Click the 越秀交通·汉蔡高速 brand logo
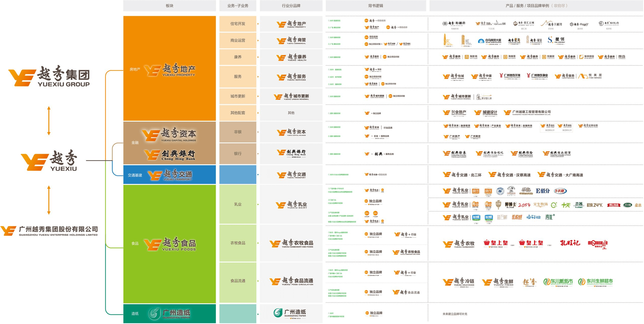 click(510, 175)
